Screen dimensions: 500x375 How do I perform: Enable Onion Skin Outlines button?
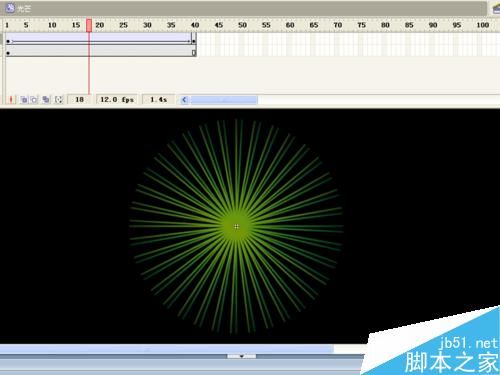[34, 99]
